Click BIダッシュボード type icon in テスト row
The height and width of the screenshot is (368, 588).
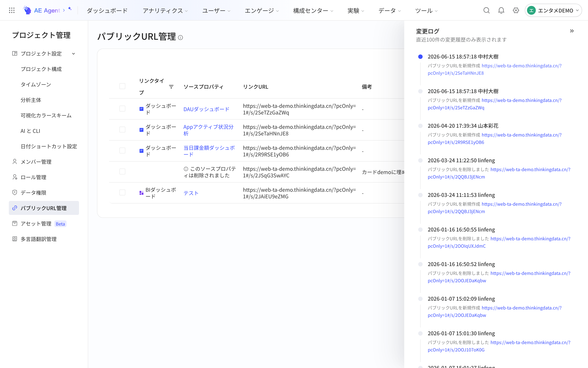tap(141, 193)
